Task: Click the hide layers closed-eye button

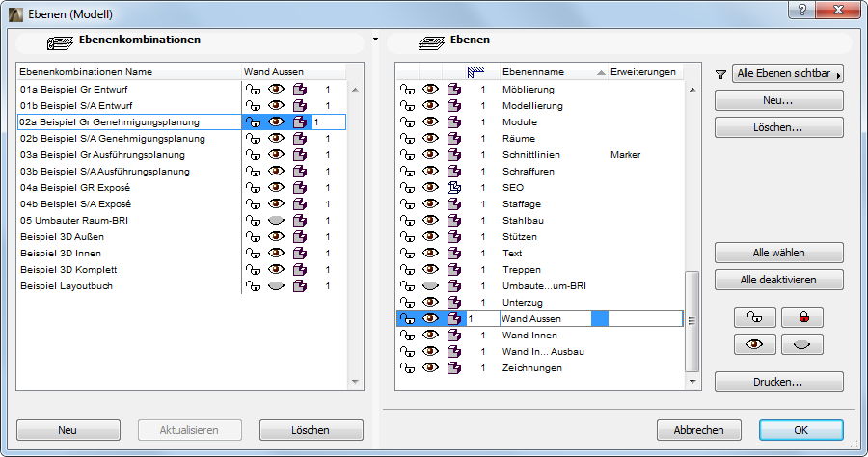Action: click(802, 345)
